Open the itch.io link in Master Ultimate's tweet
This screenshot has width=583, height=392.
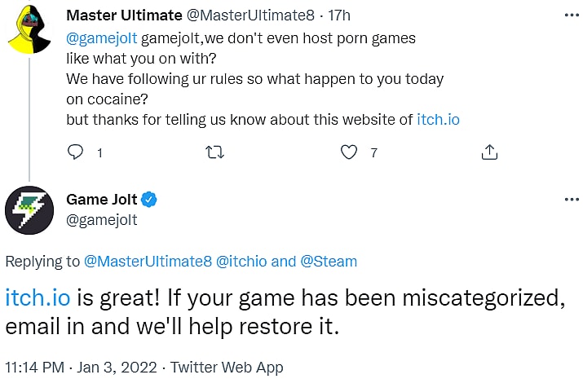pyautogui.click(x=438, y=120)
